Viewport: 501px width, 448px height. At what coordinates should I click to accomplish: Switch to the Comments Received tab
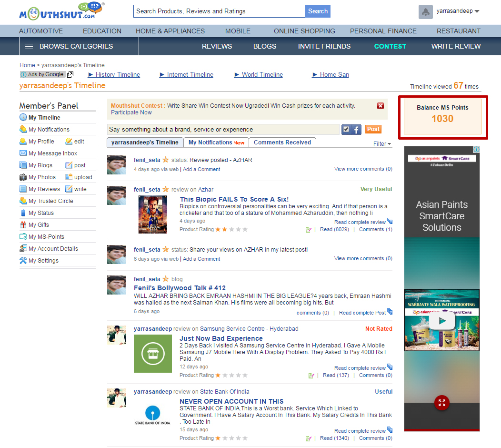pos(282,143)
